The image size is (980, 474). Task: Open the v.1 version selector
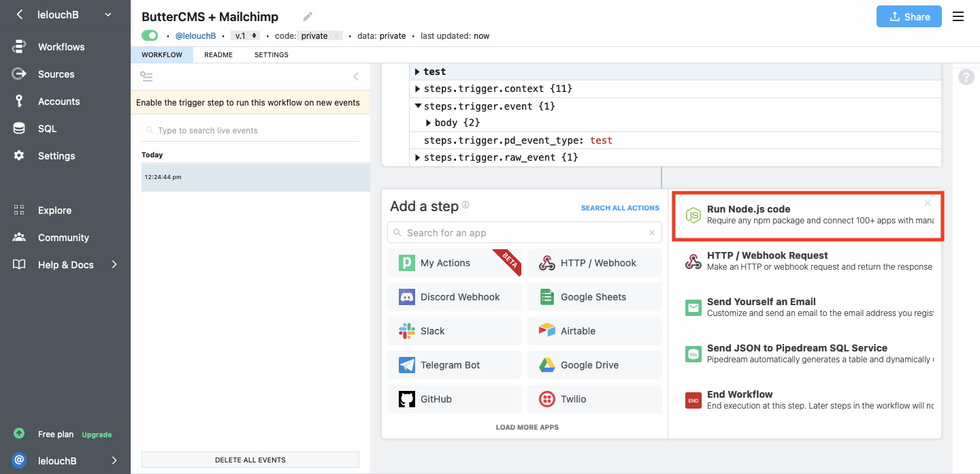245,35
